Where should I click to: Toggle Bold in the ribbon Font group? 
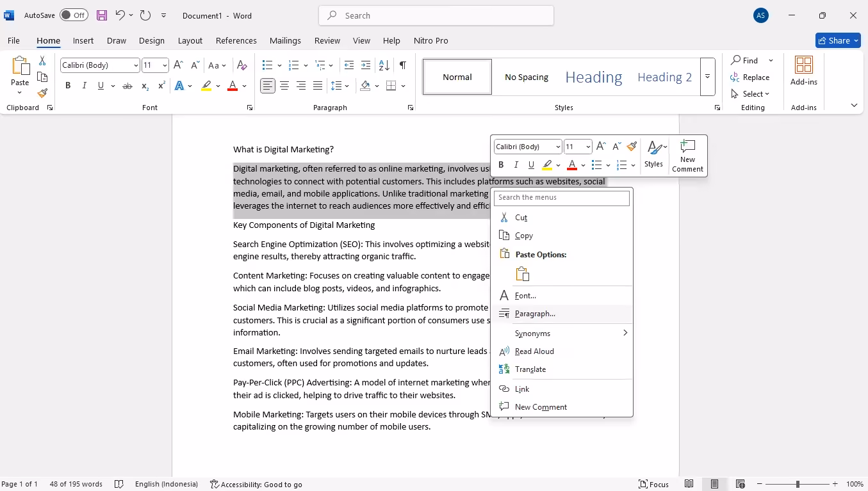68,86
